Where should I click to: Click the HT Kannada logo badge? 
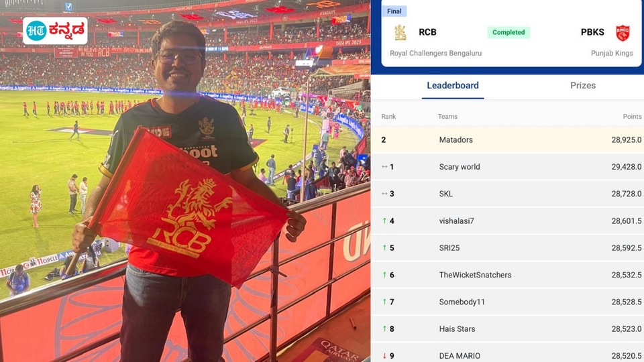pos(55,31)
